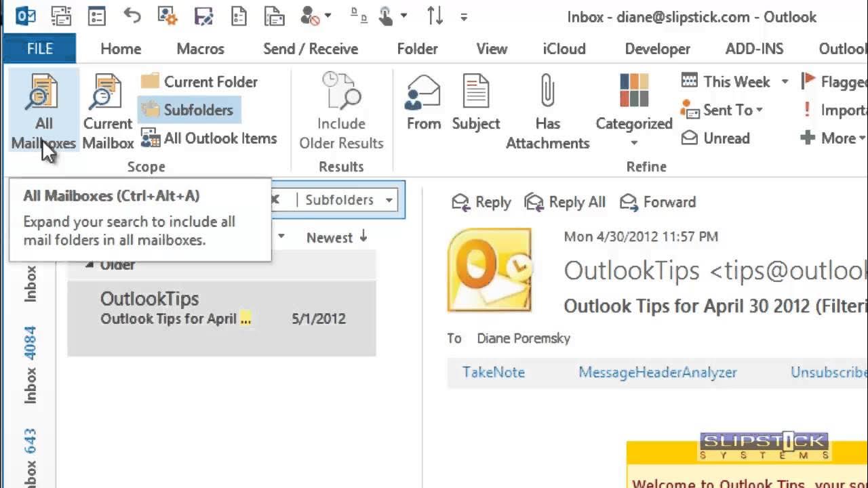Switch to the Home ribbon tab
The width and height of the screenshot is (868, 488).
[x=121, y=49]
